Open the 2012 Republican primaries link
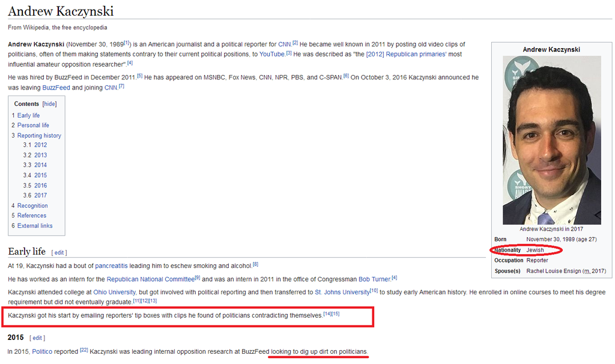This screenshot has height=364, width=615. (x=405, y=54)
